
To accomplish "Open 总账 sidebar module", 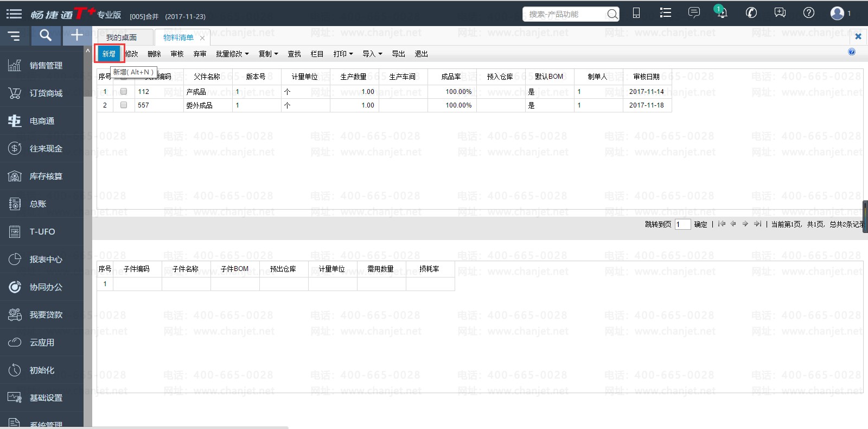I will [x=42, y=204].
